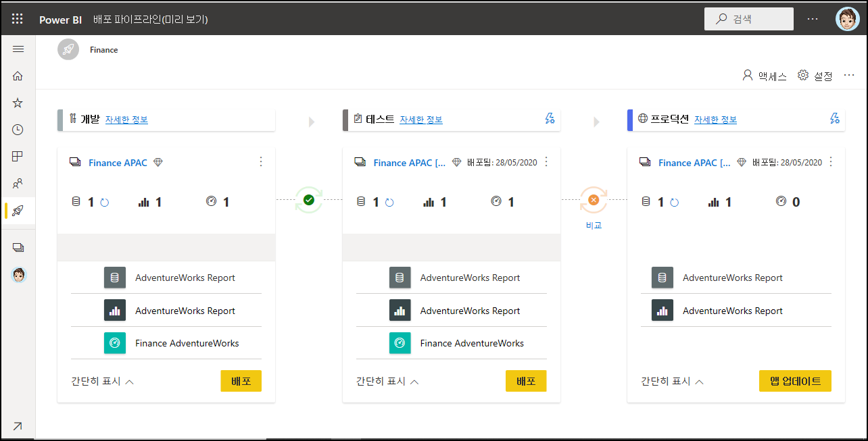Screen dimensions: 868x441
Task: Go to Home in sidebar
Action: click(x=18, y=76)
